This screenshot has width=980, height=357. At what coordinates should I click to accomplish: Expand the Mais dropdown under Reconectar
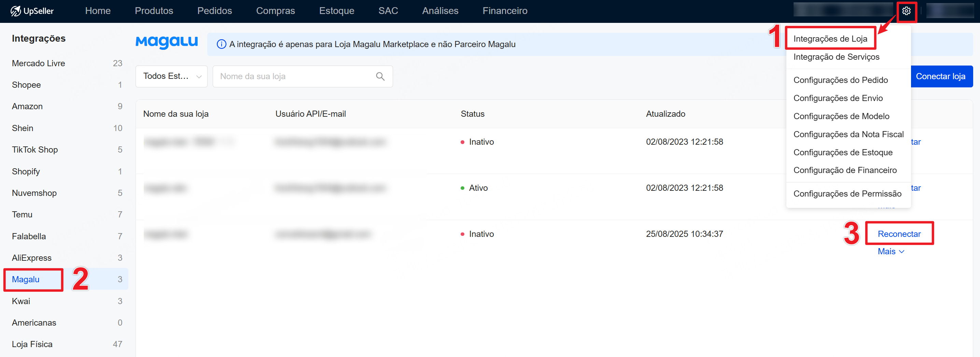pyautogui.click(x=890, y=251)
